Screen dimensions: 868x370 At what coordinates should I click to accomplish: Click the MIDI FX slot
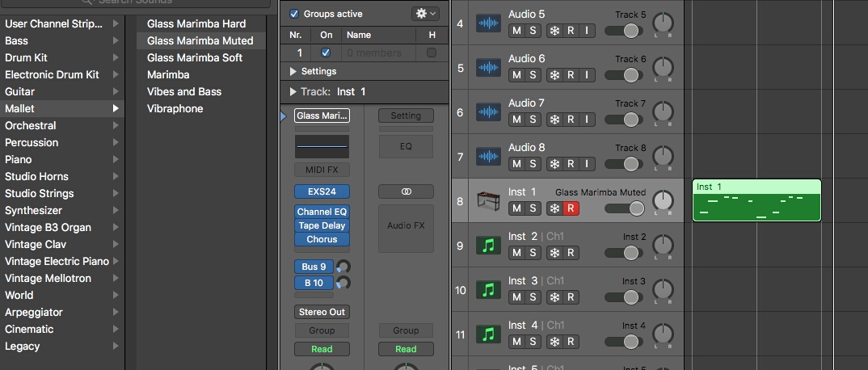[322, 170]
